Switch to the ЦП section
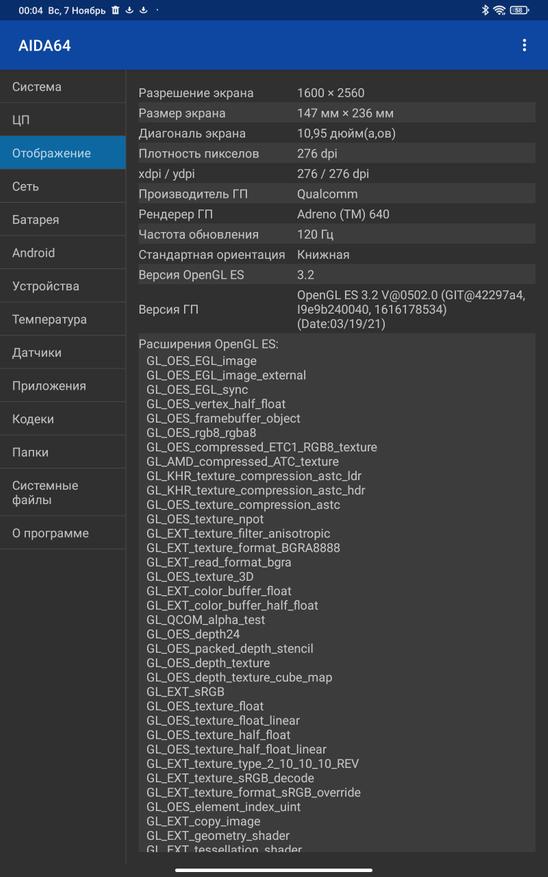The image size is (548, 877). pyautogui.click(x=63, y=120)
